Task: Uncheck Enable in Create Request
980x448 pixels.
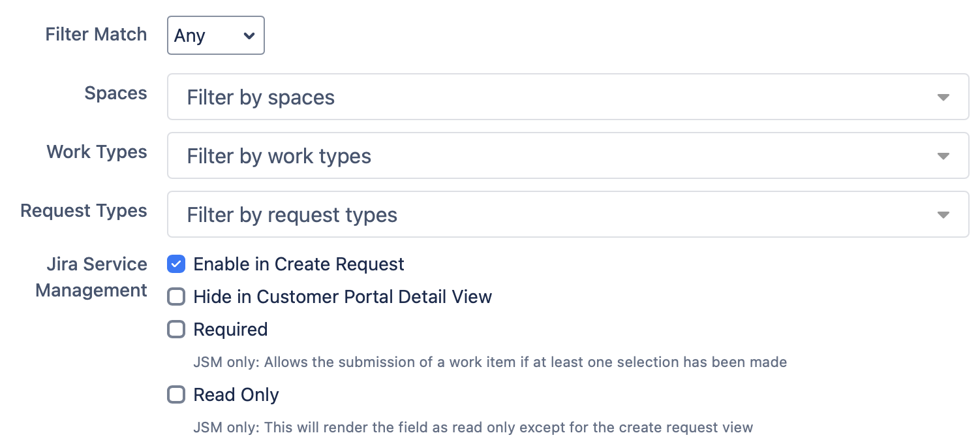Action: [x=176, y=264]
